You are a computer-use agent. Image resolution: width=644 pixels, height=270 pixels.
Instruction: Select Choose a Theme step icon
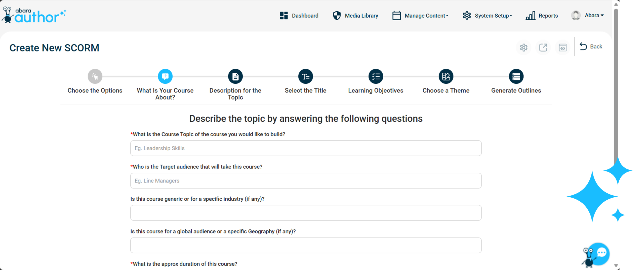click(x=446, y=76)
